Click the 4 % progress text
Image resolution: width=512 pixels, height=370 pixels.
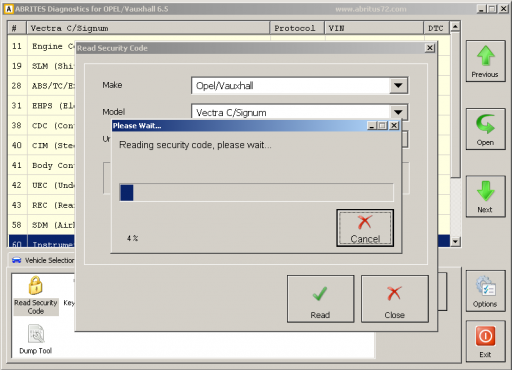click(x=132, y=238)
